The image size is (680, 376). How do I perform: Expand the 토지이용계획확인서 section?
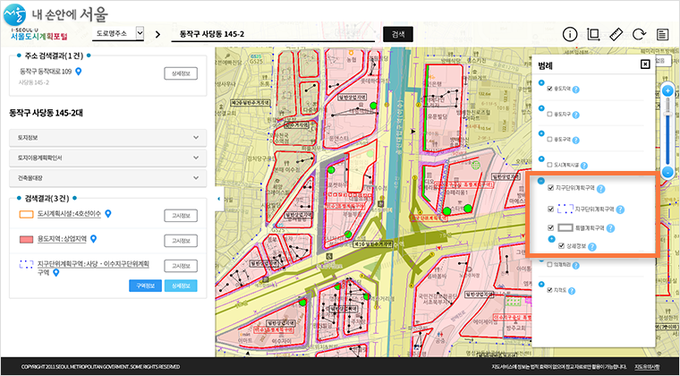tap(108, 158)
